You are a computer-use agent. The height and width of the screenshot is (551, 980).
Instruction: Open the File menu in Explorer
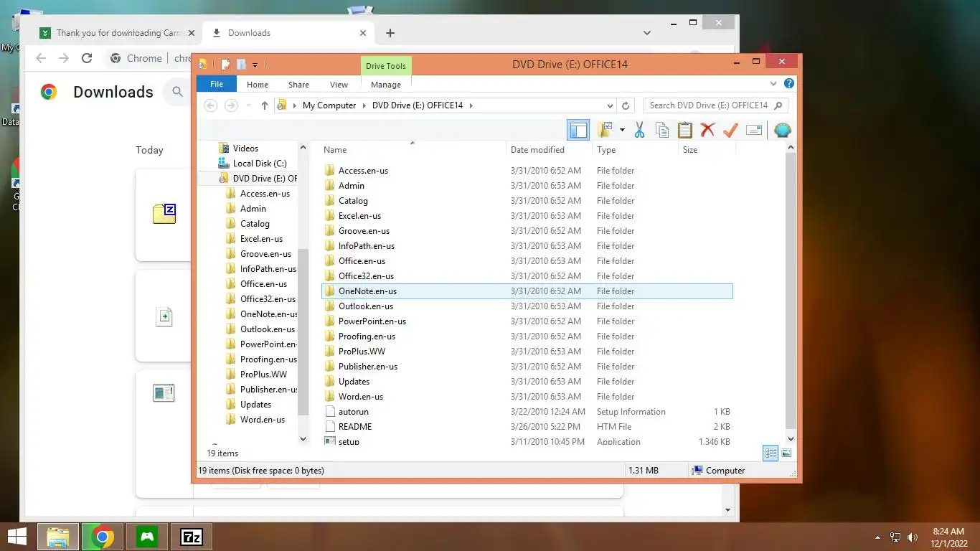pyautogui.click(x=217, y=85)
